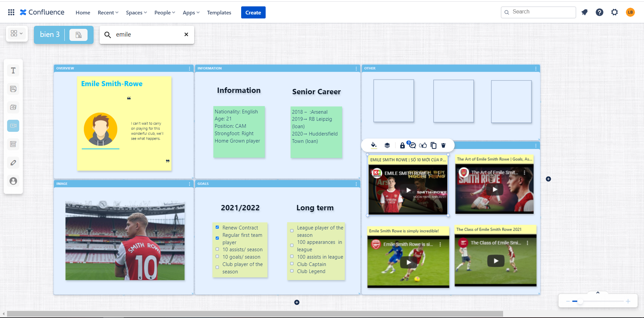Delete selected video with trash icon
Screen dimensions: 644x318
(x=443, y=145)
